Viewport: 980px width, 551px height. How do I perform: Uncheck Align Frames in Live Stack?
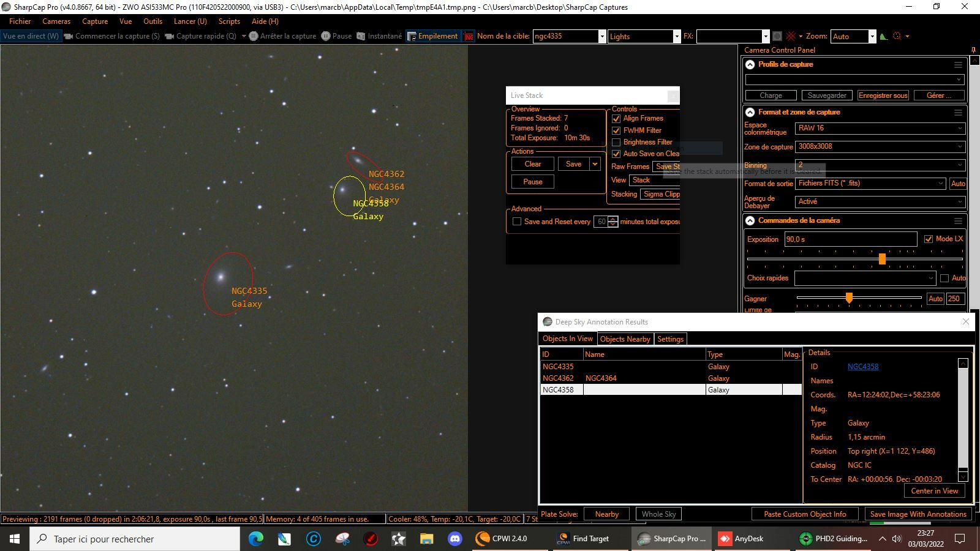(616, 119)
